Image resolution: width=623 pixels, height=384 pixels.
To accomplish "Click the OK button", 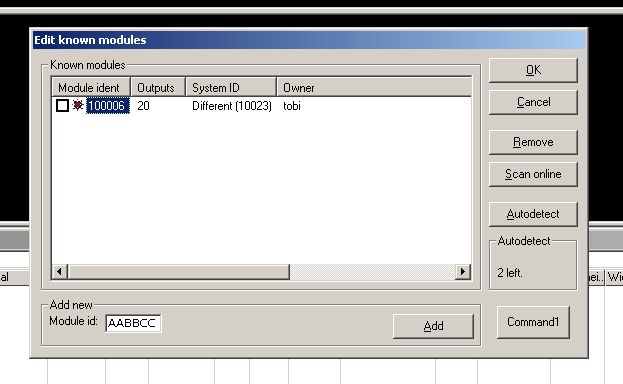I will (x=533, y=70).
